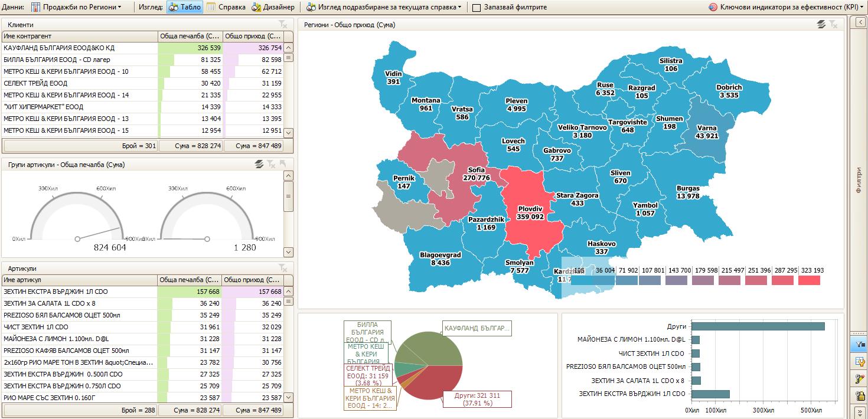Screen dimensions: 868x419
Task: Select КАУФЛАНД БЪЛГАРИЯ ЕООД&КО КД client row
Action: 80,48
